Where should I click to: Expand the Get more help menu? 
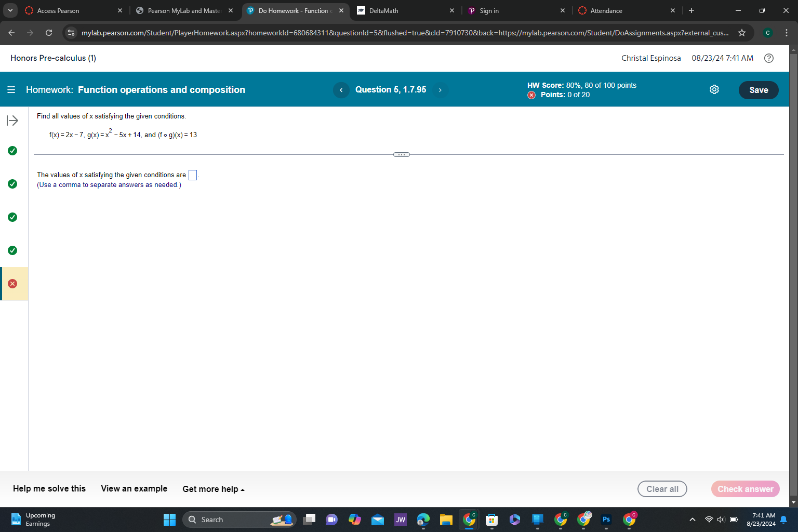(214, 489)
